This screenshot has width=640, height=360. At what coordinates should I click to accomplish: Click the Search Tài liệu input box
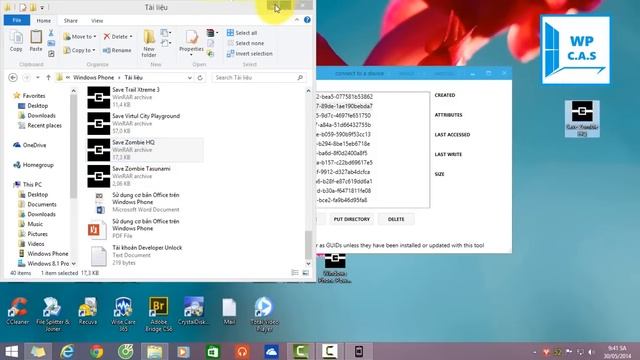point(259,78)
